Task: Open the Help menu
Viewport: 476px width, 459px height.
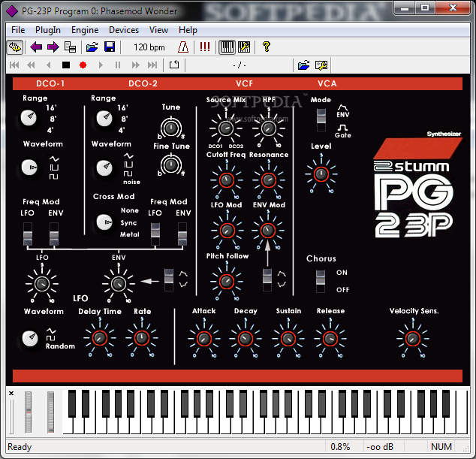Action: coord(188,30)
